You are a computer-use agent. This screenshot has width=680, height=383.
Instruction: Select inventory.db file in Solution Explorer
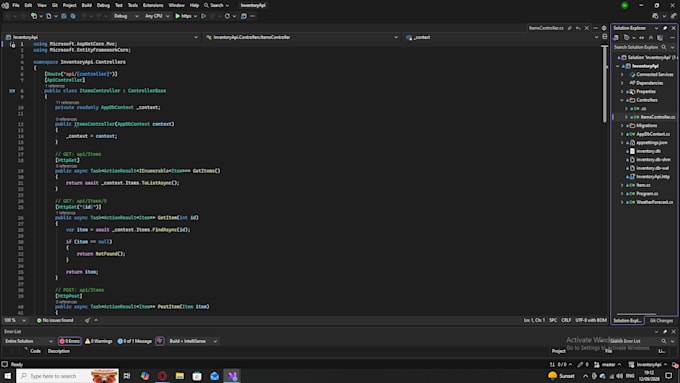[648, 151]
